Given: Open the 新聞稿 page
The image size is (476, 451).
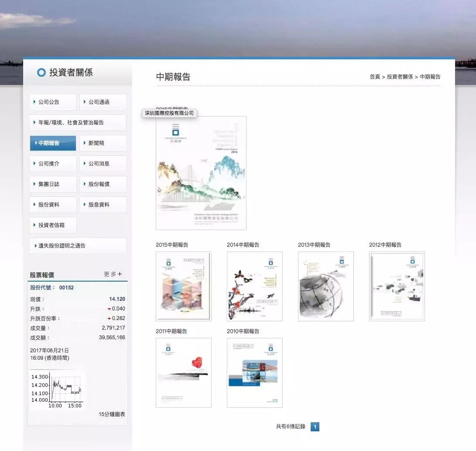Looking at the screenshot, I should [103, 143].
